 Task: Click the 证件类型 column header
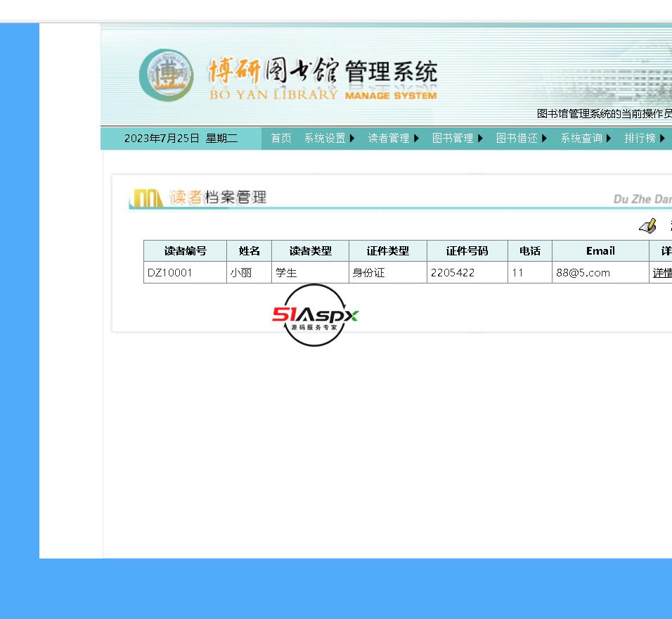[x=388, y=251]
